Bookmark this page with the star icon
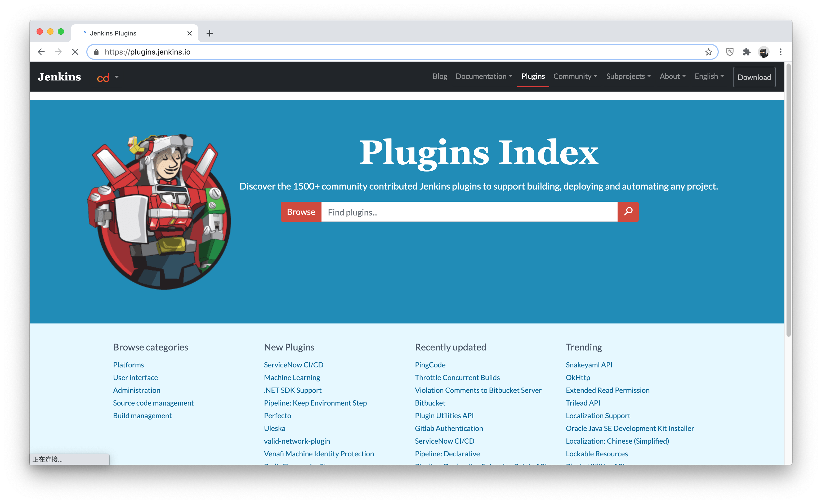This screenshot has height=504, width=822. coord(708,52)
